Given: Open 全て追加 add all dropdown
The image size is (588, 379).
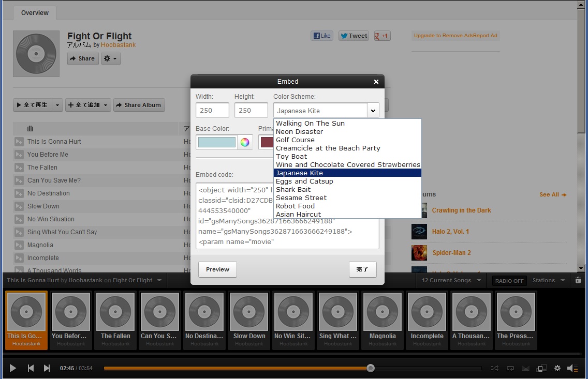Looking at the screenshot, I should click(88, 105).
